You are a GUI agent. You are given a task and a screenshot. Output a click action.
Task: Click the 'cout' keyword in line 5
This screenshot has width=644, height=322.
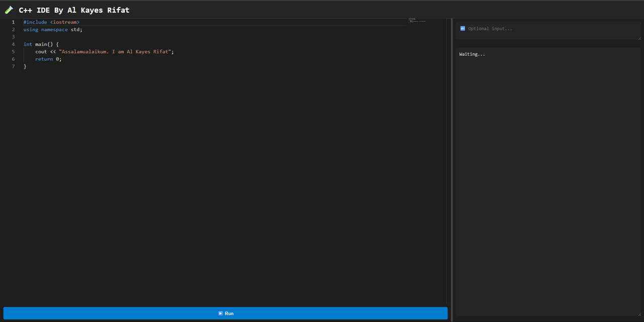pyautogui.click(x=41, y=52)
